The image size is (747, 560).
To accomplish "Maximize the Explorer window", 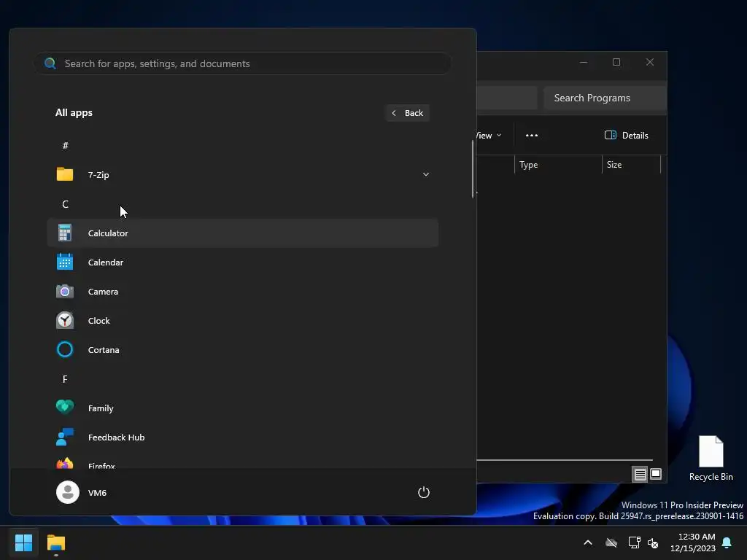I will (x=616, y=63).
